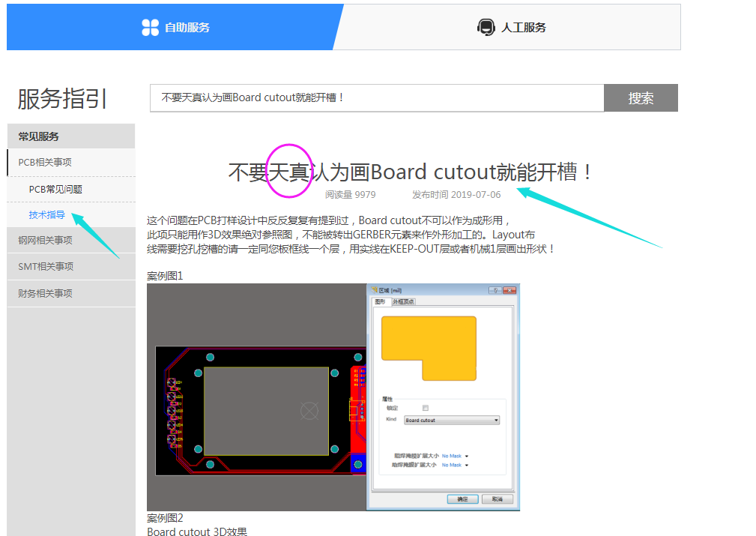Click the help button in dialog title bar
The image size is (756, 536).
pos(495,290)
